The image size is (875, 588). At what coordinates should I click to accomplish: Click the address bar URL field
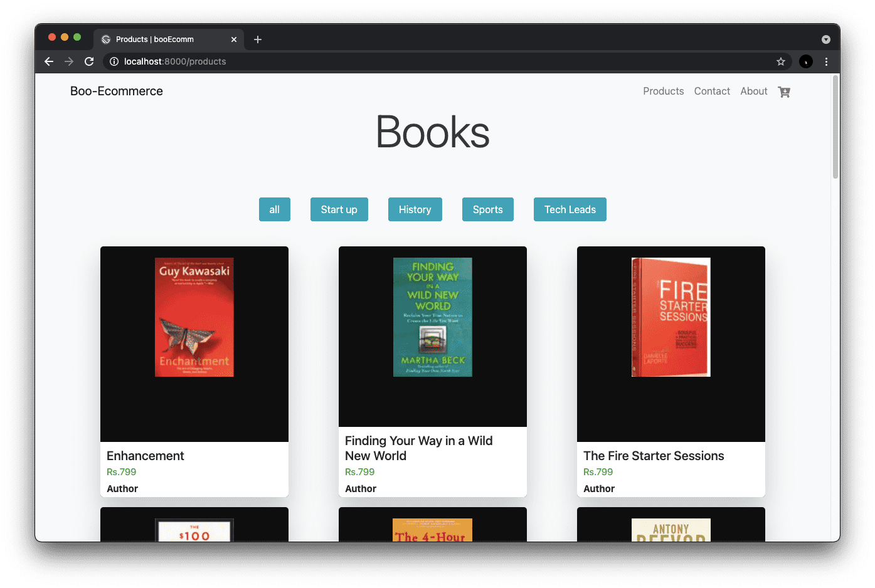click(x=439, y=61)
